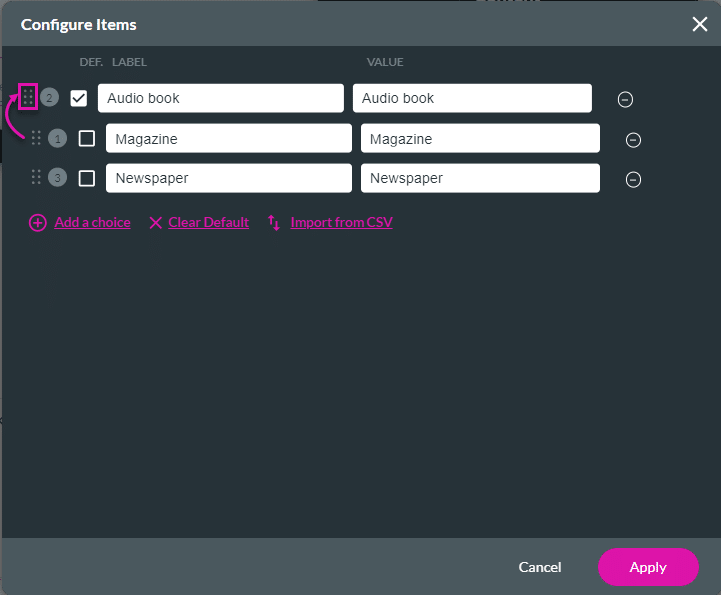Remove the Audio book item

[x=625, y=99]
